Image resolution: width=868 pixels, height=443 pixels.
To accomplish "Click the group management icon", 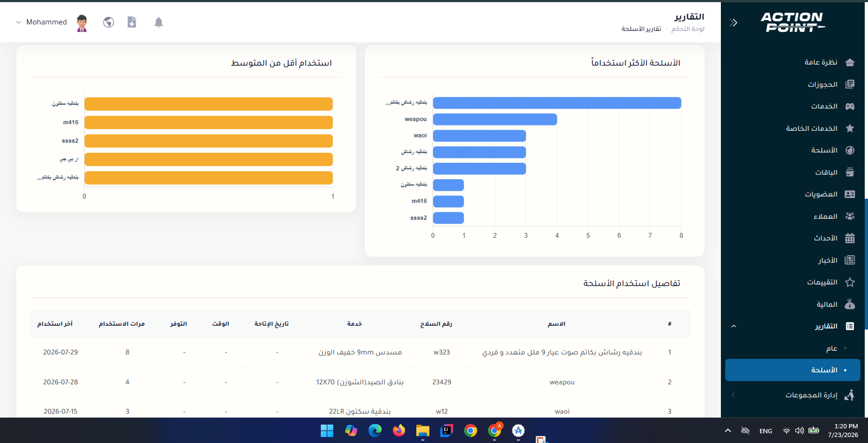I will point(850,395).
